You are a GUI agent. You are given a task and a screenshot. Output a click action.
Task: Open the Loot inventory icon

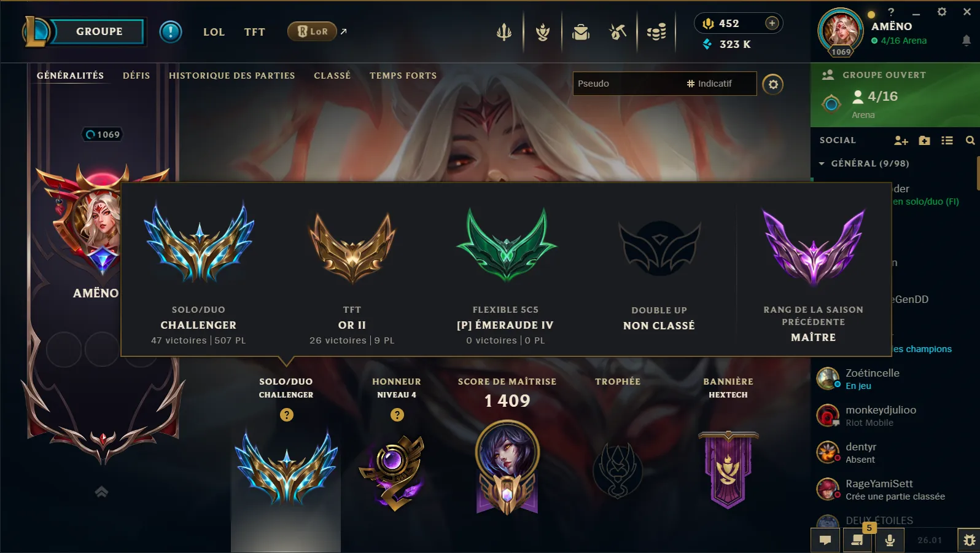pos(618,32)
